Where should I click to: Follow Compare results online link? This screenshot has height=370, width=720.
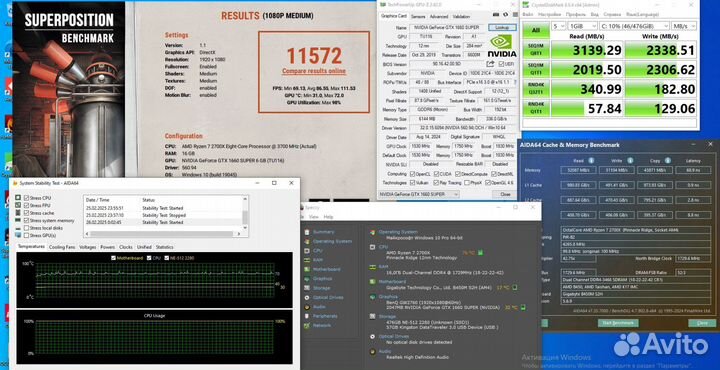(314, 71)
